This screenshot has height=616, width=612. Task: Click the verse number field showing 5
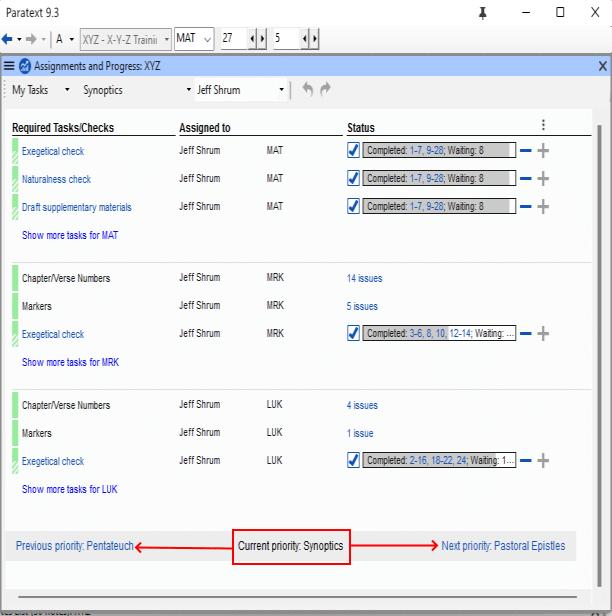point(287,38)
